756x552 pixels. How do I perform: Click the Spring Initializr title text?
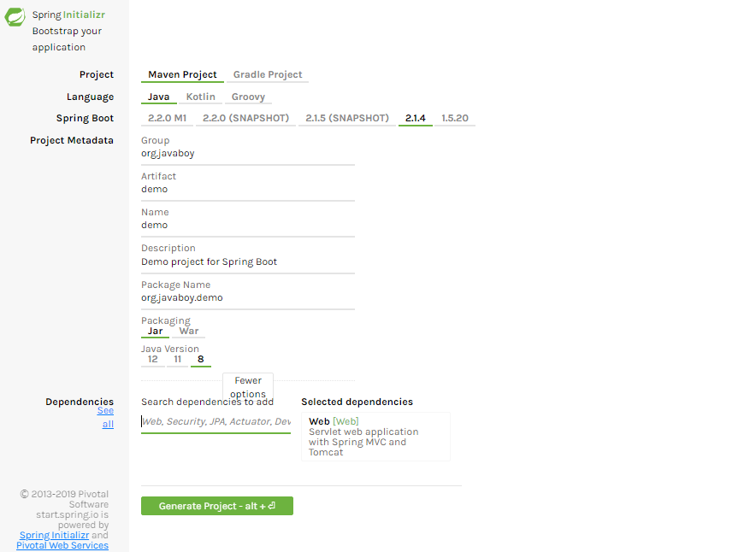(x=68, y=15)
